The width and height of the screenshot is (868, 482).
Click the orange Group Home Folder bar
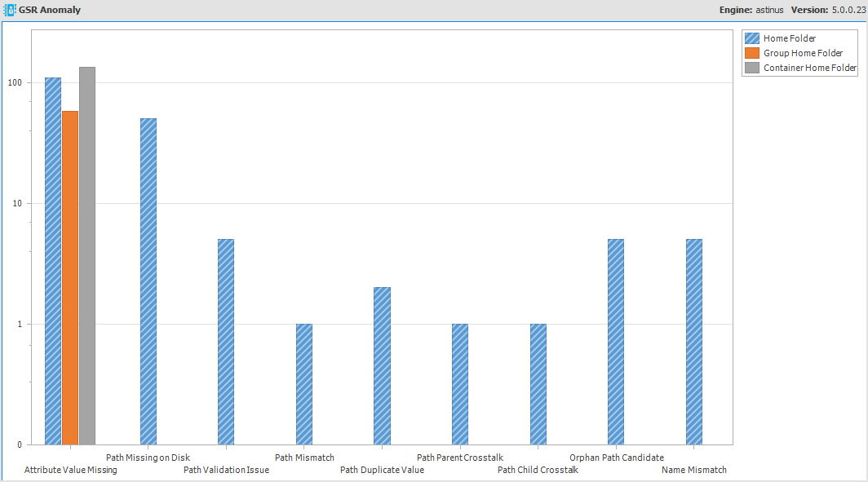click(x=70, y=278)
